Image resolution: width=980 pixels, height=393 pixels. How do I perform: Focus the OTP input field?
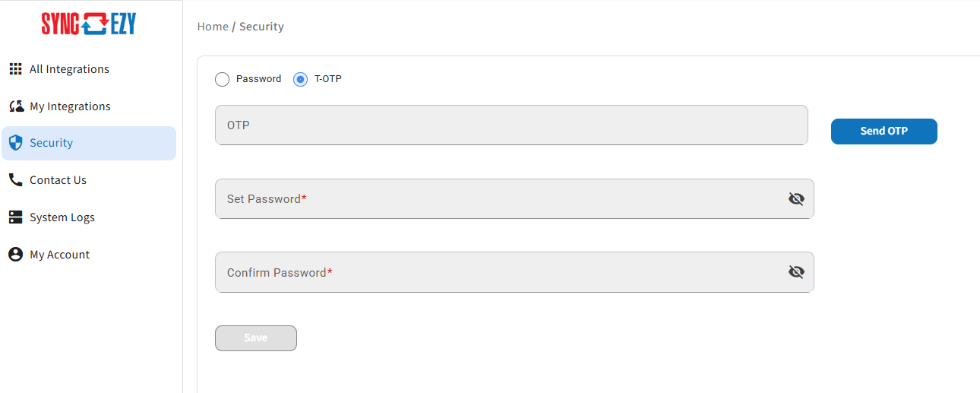coord(511,125)
